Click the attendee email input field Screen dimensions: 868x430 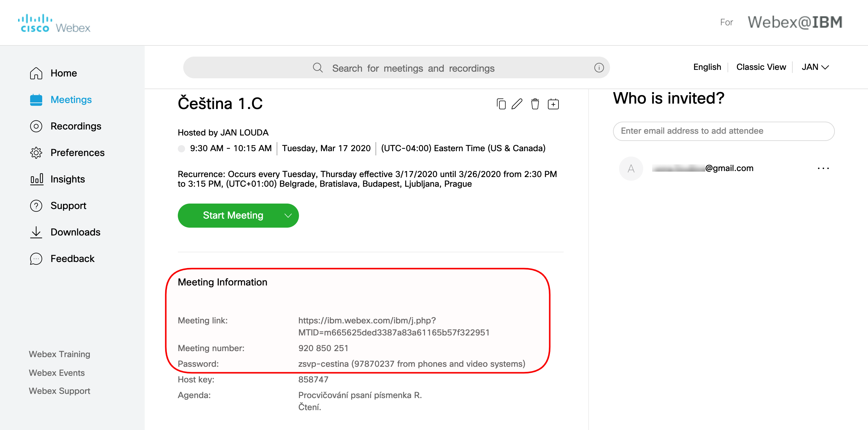coord(723,131)
